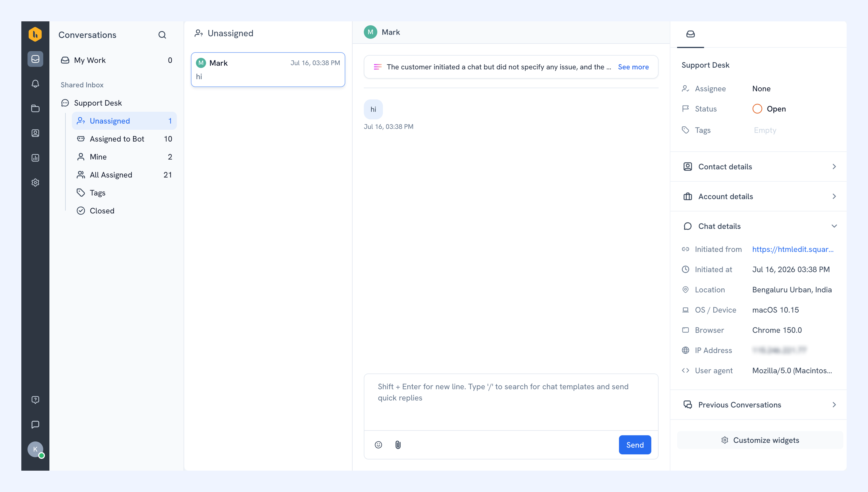Open the Initiated from htmledit link
868x492 pixels.
(x=793, y=249)
